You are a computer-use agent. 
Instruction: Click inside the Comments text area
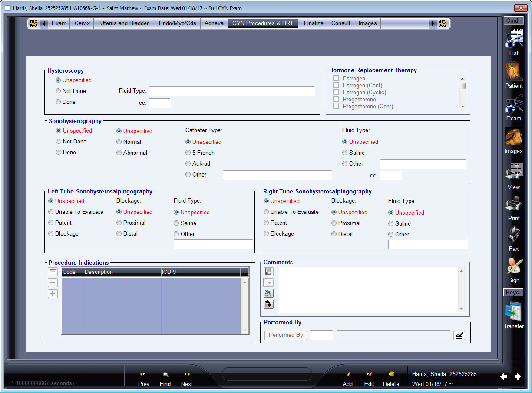(x=368, y=290)
